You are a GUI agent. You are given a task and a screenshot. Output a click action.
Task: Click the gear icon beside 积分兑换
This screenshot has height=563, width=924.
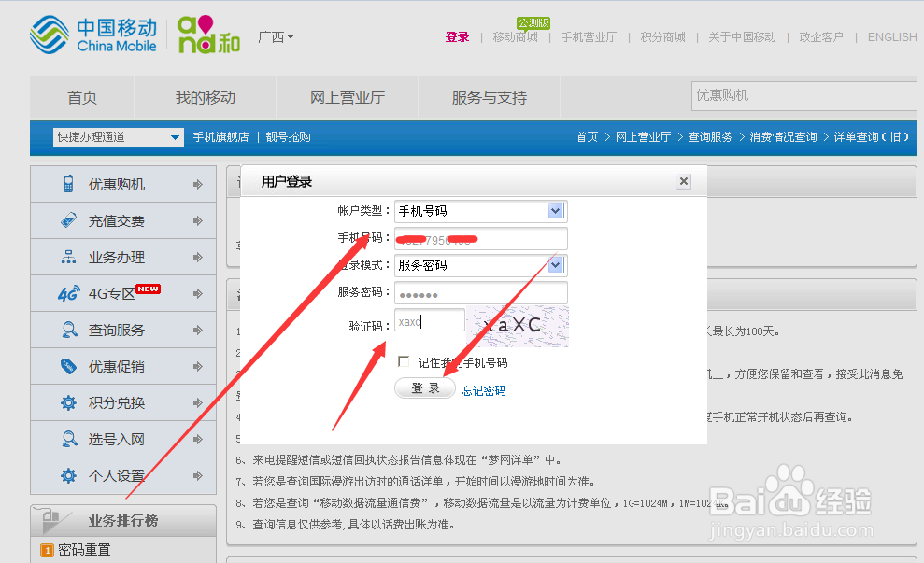click(x=68, y=402)
